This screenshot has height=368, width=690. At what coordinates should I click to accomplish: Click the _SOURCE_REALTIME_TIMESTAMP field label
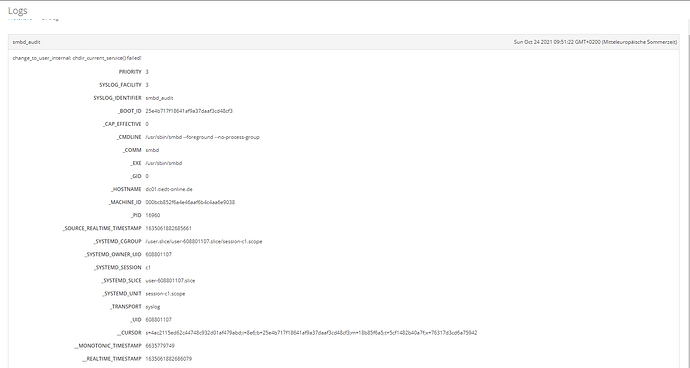(x=102, y=228)
